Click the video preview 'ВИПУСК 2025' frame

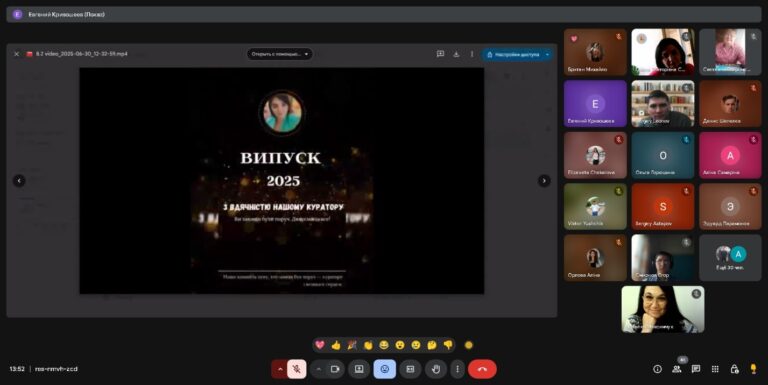[x=282, y=181]
